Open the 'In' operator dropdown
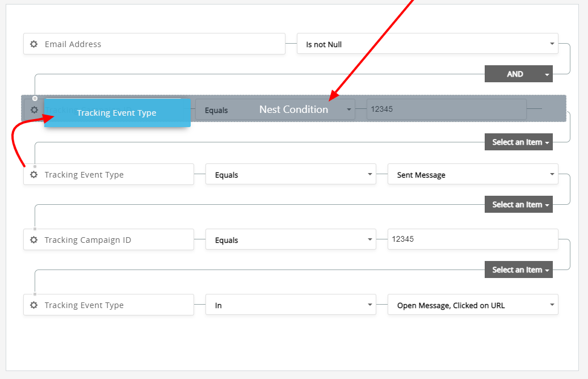588x379 pixels. 291,305
